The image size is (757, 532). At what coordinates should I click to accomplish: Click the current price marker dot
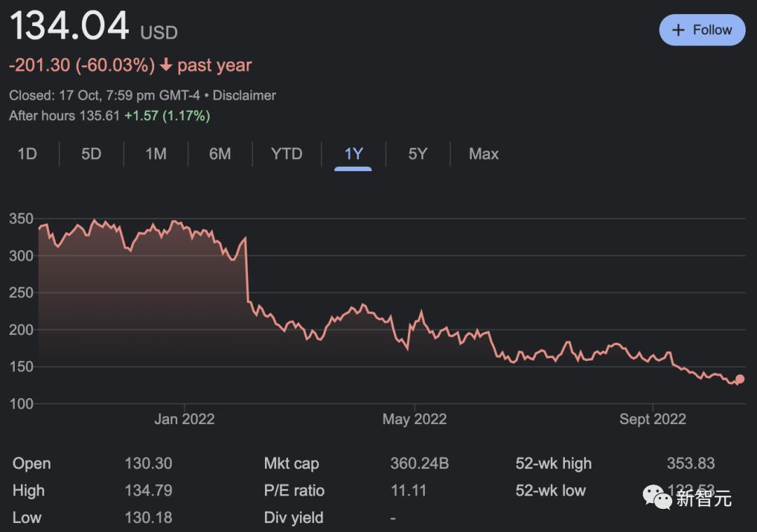tap(739, 379)
